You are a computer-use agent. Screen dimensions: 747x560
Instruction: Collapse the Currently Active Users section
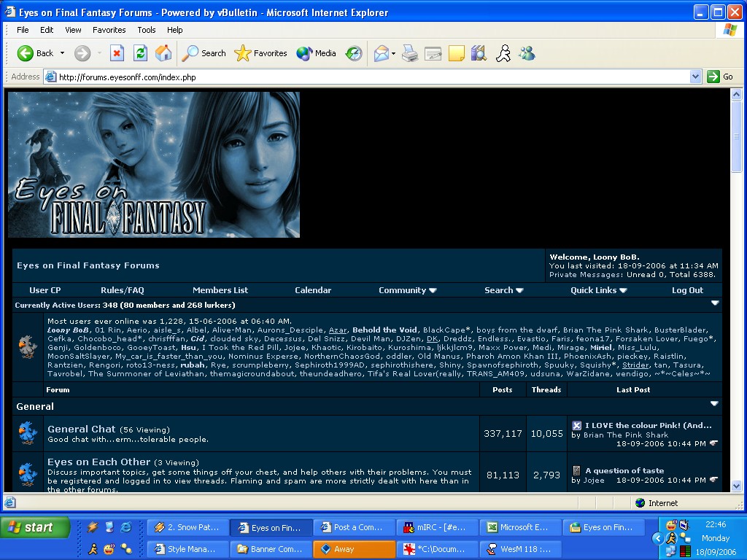coord(715,303)
